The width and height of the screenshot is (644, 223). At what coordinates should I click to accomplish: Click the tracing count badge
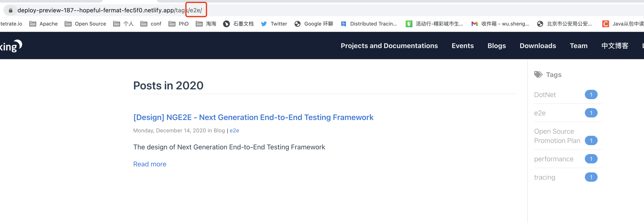point(591,177)
